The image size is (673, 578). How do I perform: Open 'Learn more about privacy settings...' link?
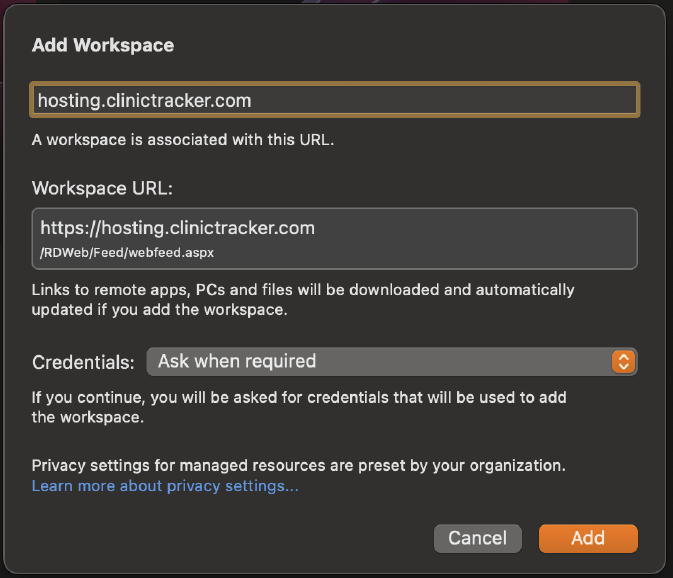click(165, 486)
